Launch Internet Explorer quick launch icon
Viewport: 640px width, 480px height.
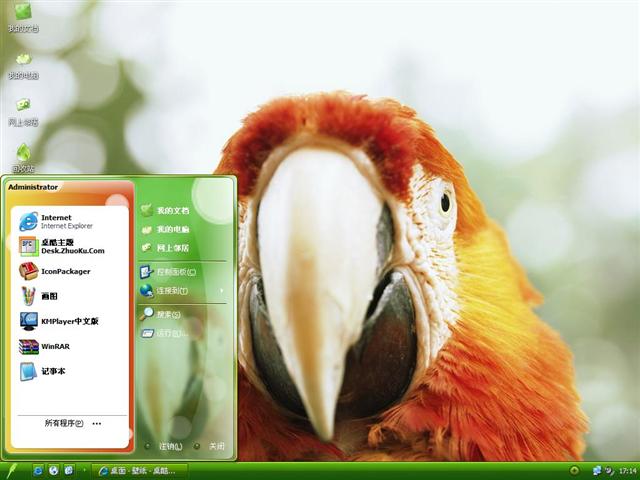point(38,471)
